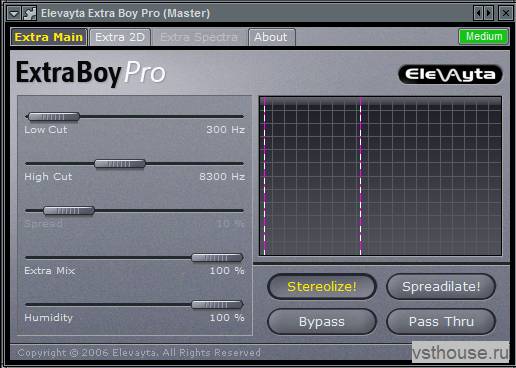Click the Elevayta logo

(x=450, y=74)
